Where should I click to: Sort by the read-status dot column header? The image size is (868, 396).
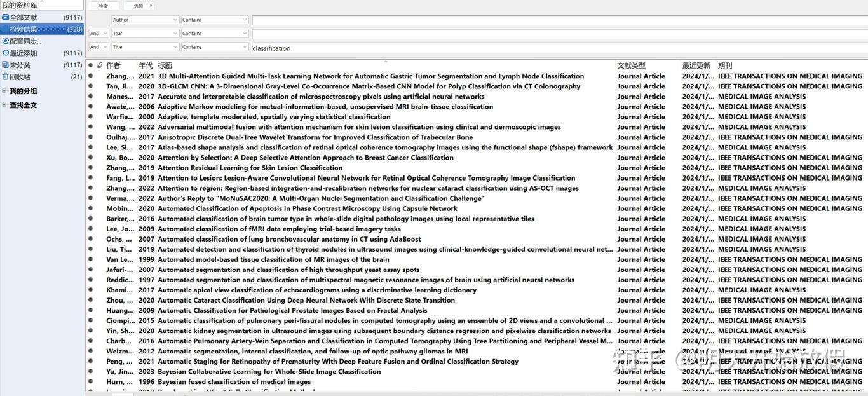pos(91,65)
